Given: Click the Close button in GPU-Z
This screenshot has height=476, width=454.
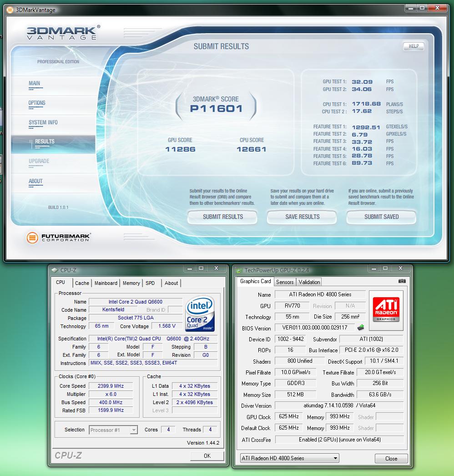Looking at the screenshot, I should click(x=391, y=458).
